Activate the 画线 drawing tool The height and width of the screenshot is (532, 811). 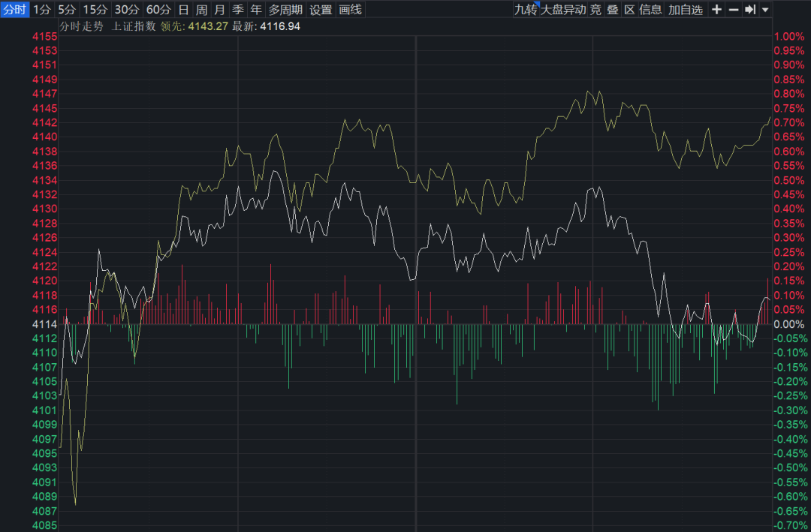click(350, 10)
